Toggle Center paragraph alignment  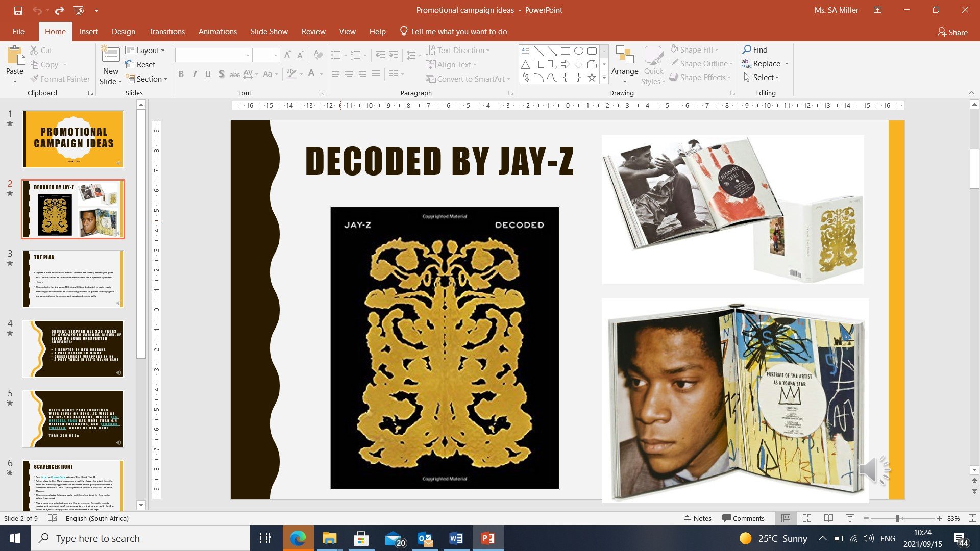(349, 74)
